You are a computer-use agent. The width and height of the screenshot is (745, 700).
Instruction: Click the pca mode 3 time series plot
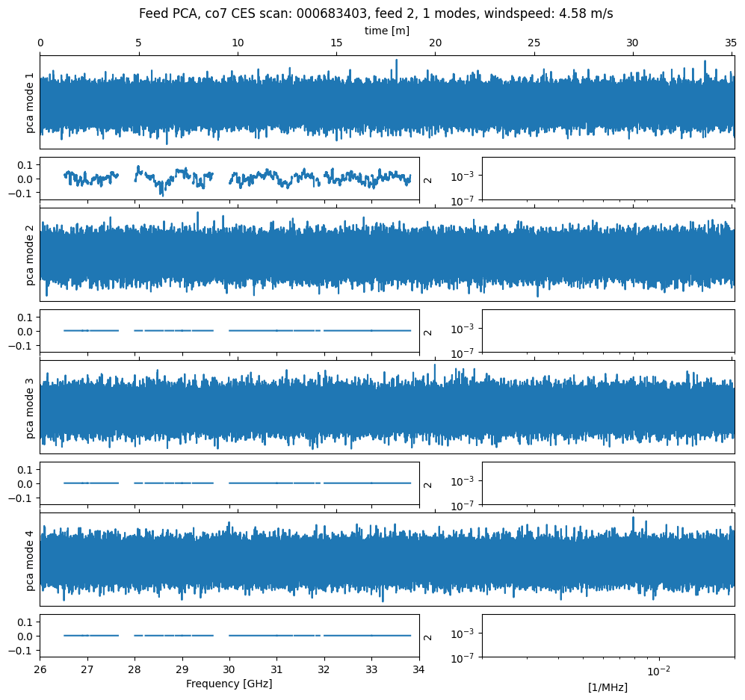[386, 407]
